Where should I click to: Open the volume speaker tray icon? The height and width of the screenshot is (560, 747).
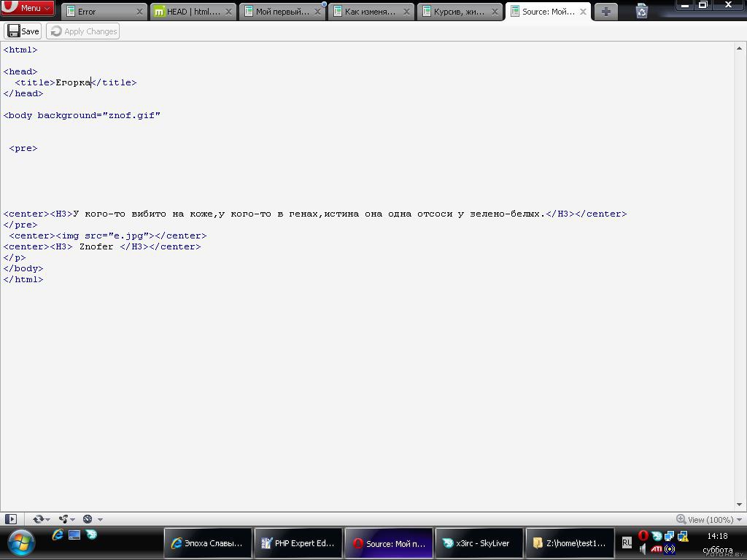tap(643, 549)
